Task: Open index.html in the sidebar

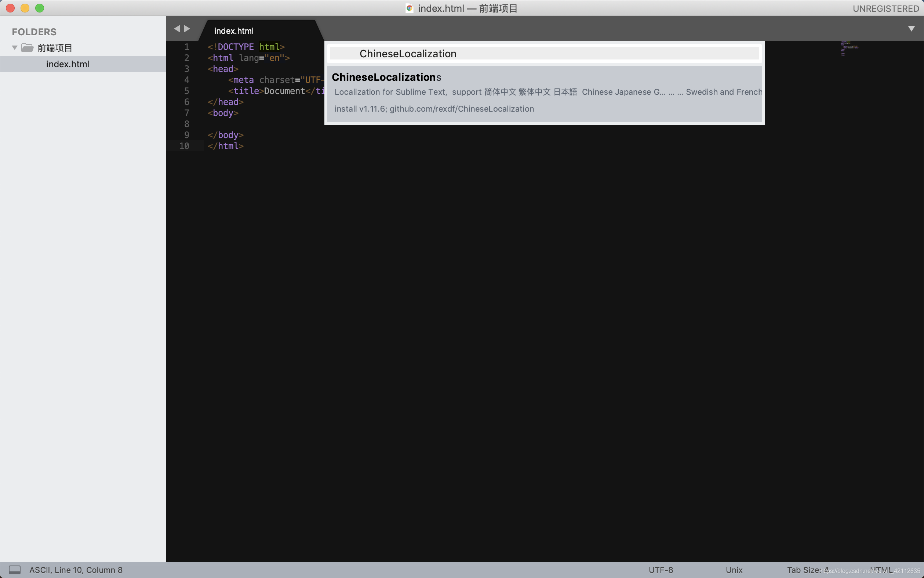Action: pos(68,64)
